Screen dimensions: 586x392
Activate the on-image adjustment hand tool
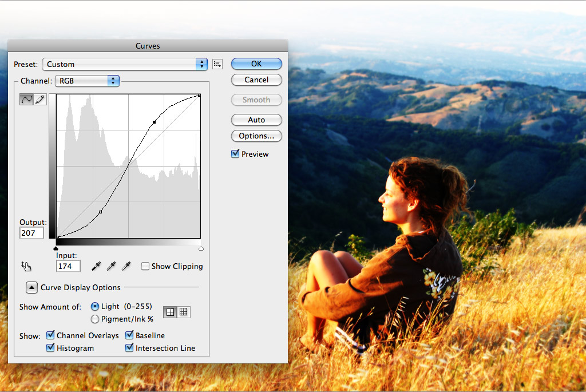[x=26, y=266]
